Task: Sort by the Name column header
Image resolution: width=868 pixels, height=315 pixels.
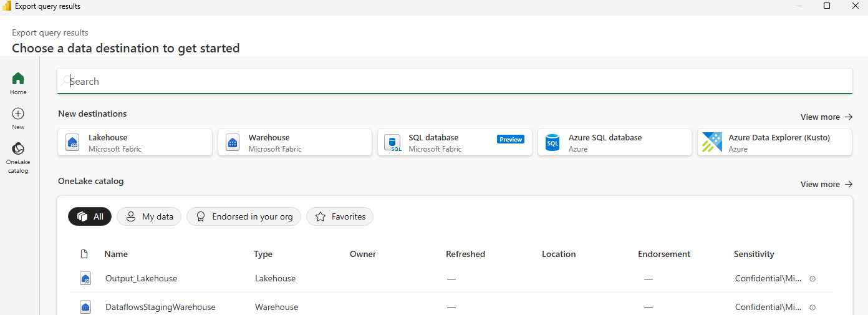Action: [116, 254]
